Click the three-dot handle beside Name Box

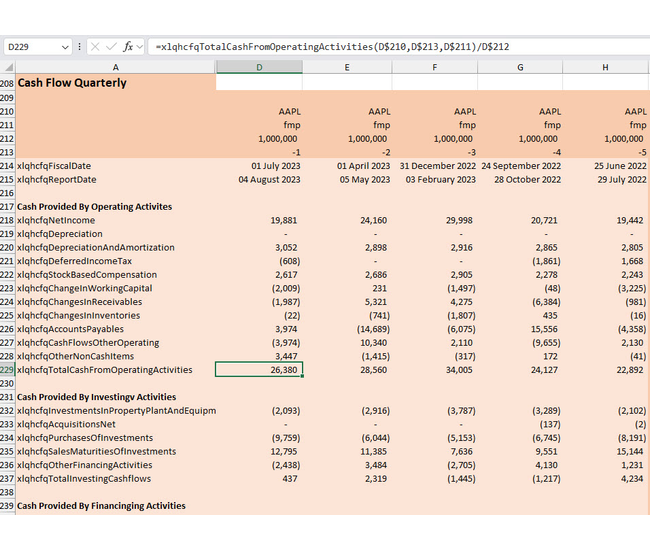coord(79,47)
